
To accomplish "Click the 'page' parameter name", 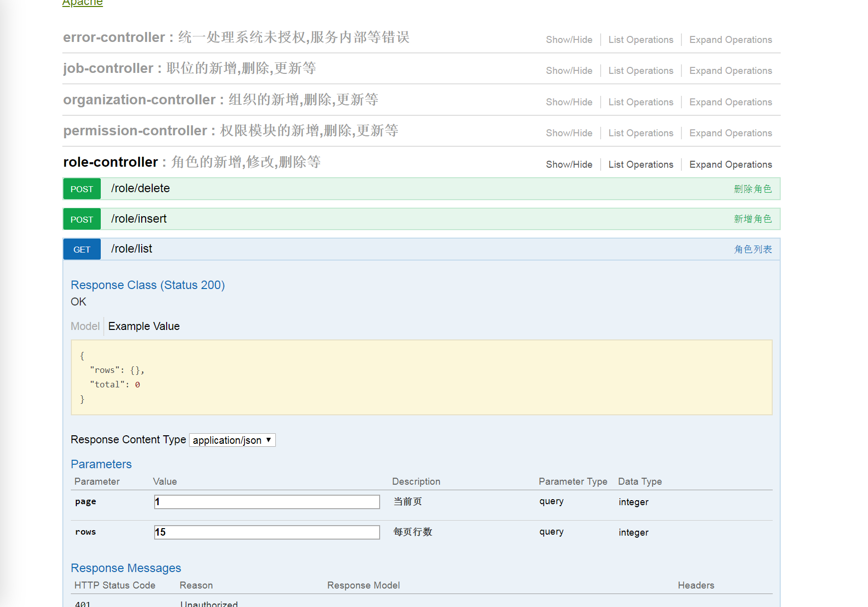I will click(x=85, y=502).
